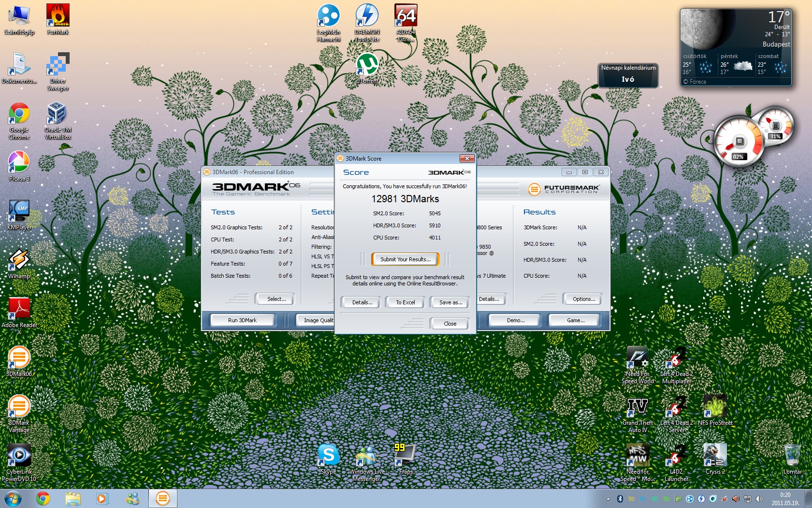812x508 pixels.
Task: Launch Crysis 2 desktop shortcut
Action: click(x=715, y=459)
